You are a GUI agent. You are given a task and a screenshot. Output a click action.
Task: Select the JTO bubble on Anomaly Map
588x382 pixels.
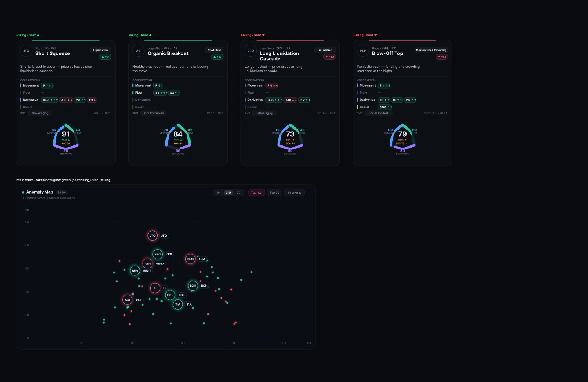click(x=152, y=235)
